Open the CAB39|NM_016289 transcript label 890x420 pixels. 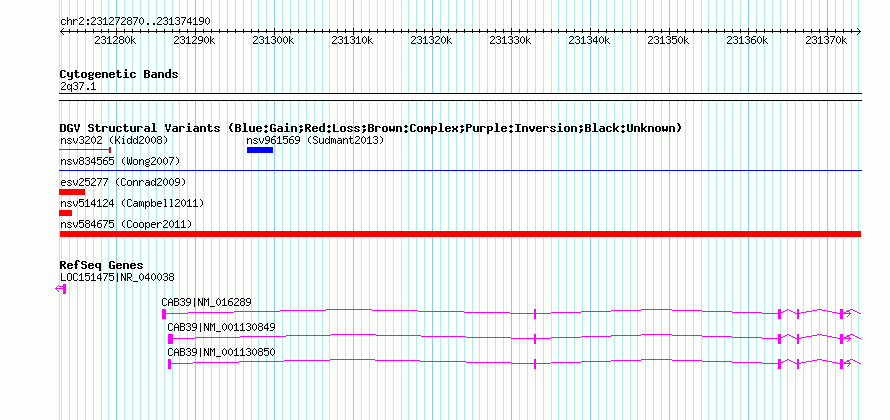206,303
